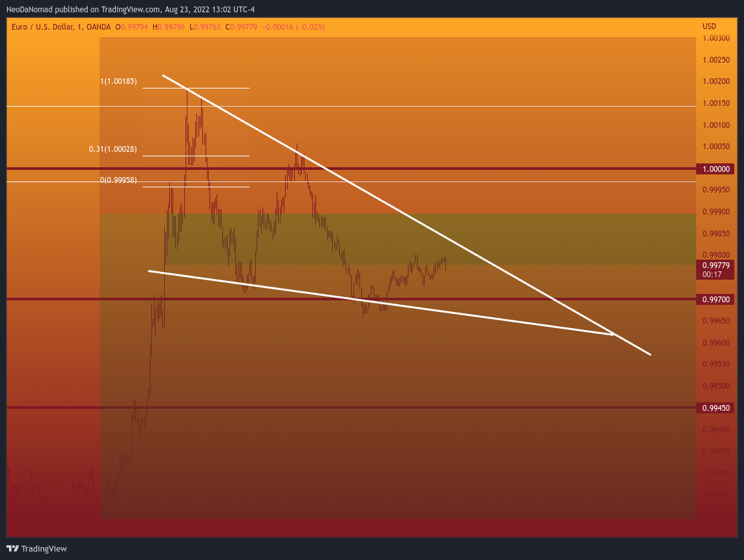The image size is (744, 560).
Task: Click the 0.99600 axis price tick
Action: [x=716, y=342]
